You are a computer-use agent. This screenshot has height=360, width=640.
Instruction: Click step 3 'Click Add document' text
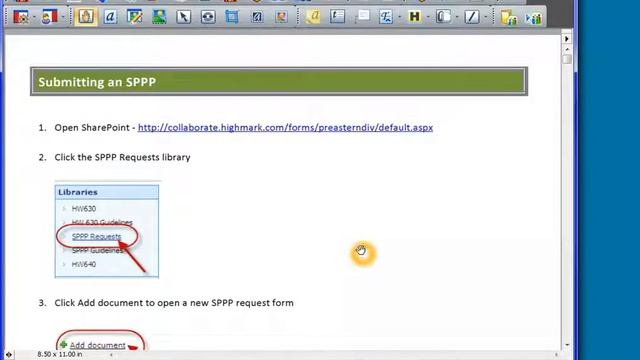pos(174,303)
